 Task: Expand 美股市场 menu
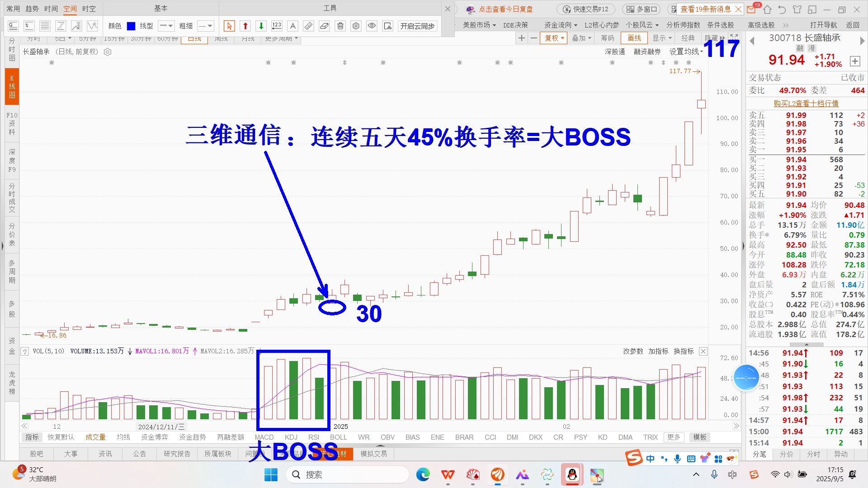[x=479, y=25]
